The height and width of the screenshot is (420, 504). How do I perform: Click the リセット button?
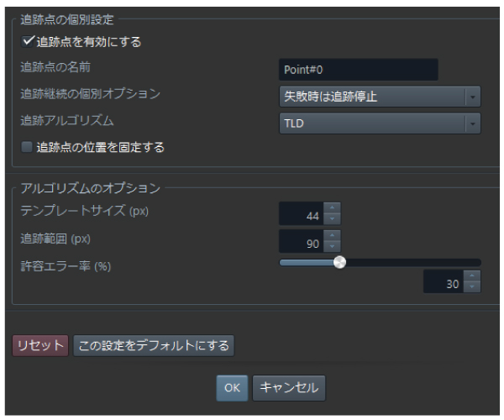(40, 345)
